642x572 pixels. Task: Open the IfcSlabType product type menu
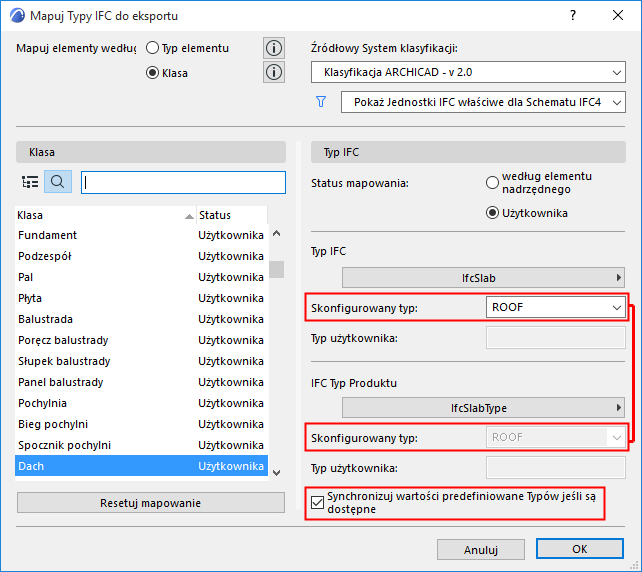[x=484, y=407]
